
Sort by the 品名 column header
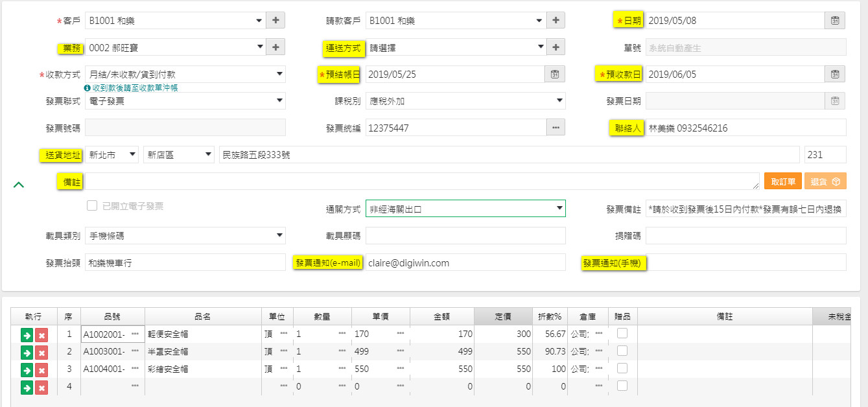pyautogui.click(x=203, y=316)
